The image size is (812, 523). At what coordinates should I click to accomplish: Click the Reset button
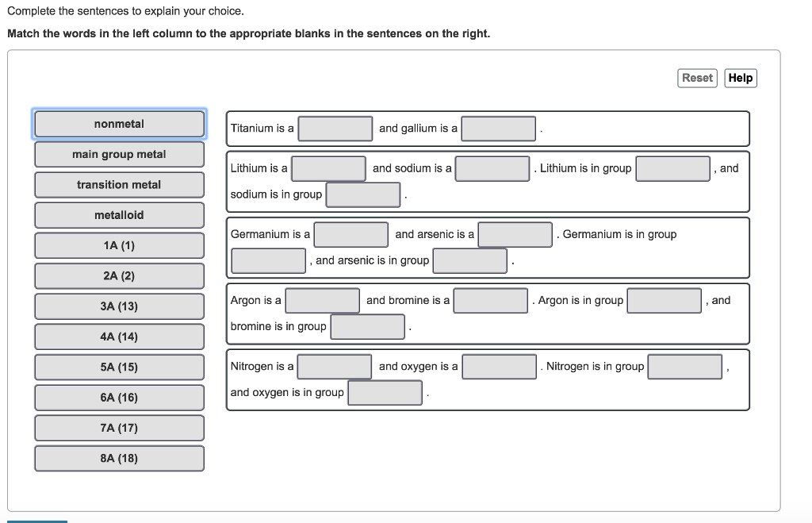(x=696, y=78)
